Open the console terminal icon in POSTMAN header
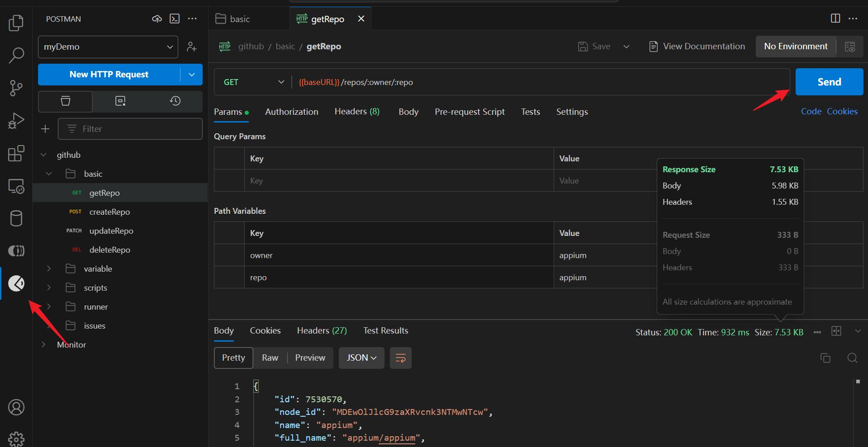Image resolution: width=868 pixels, height=447 pixels. [175, 19]
